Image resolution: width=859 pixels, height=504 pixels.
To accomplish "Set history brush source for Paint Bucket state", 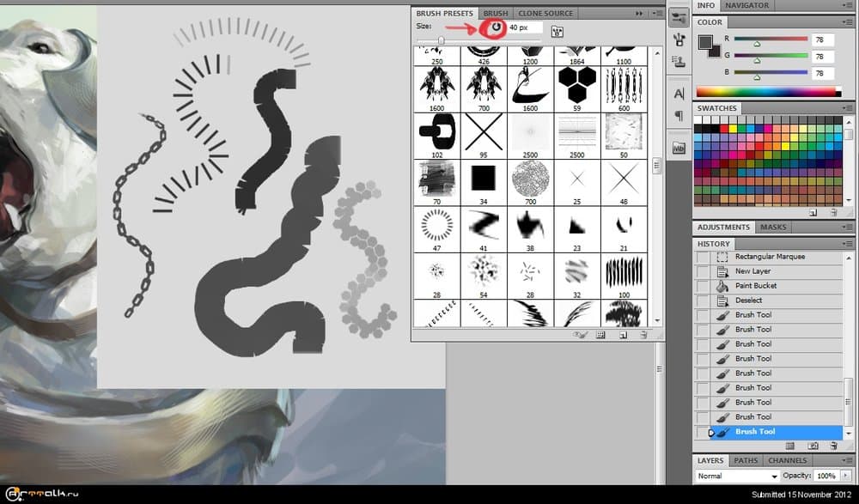I will click(x=704, y=286).
